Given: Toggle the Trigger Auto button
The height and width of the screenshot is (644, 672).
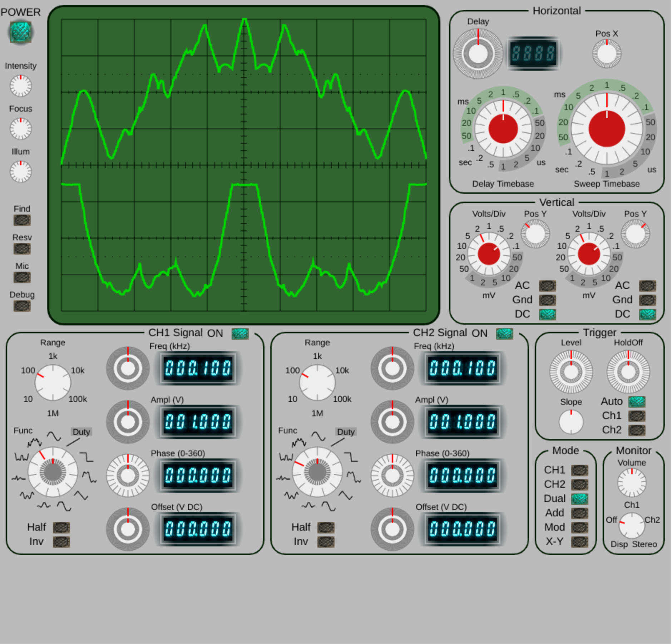Looking at the screenshot, I should pos(637,402).
